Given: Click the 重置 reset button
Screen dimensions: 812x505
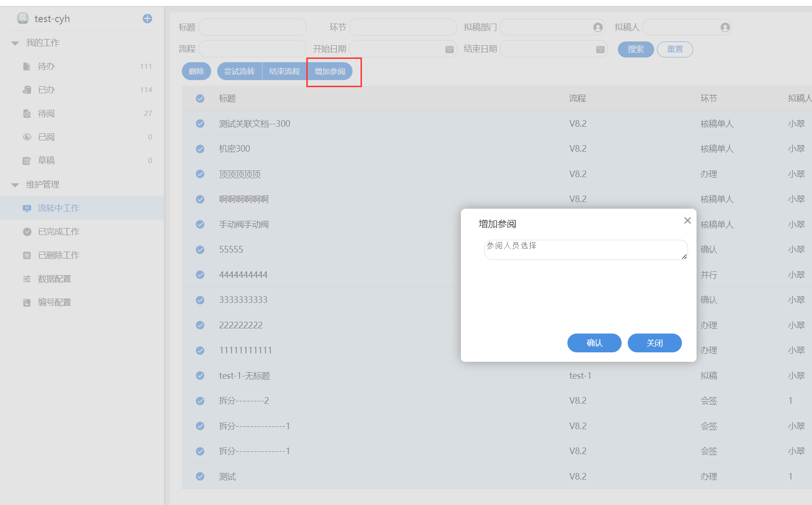Looking at the screenshot, I should pos(675,49).
